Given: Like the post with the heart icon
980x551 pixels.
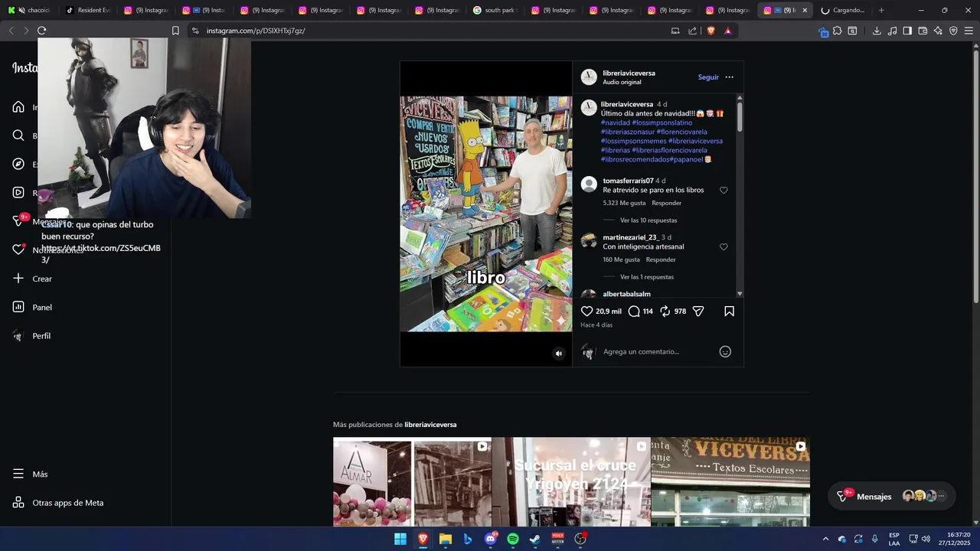Looking at the screenshot, I should point(587,311).
